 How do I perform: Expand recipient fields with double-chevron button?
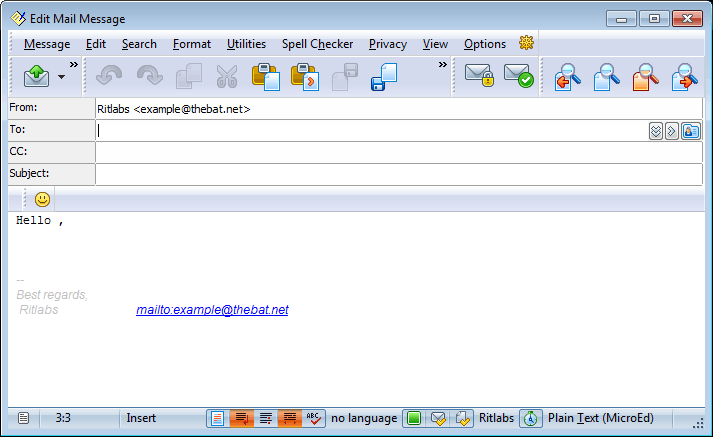click(x=656, y=131)
